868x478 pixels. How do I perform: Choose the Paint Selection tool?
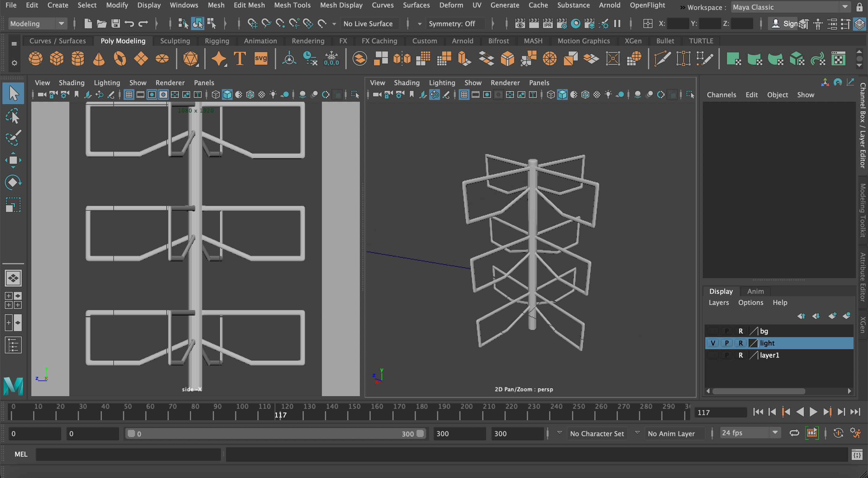(13, 138)
